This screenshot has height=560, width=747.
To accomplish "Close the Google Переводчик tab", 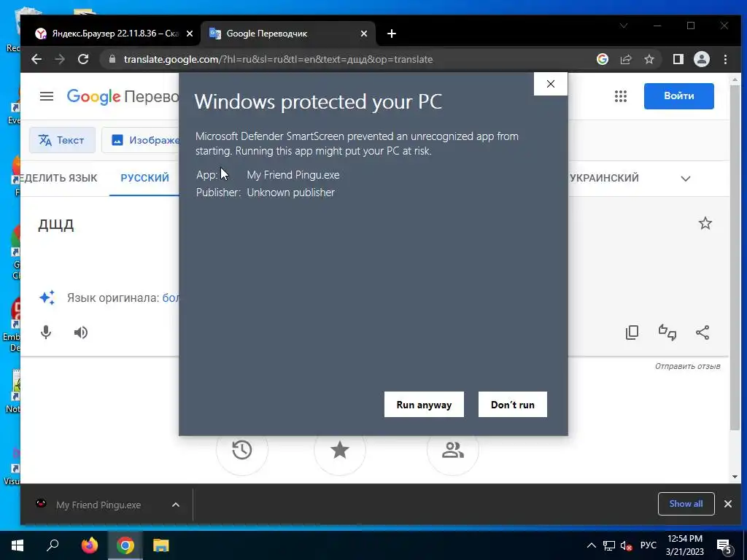I will click(x=364, y=34).
